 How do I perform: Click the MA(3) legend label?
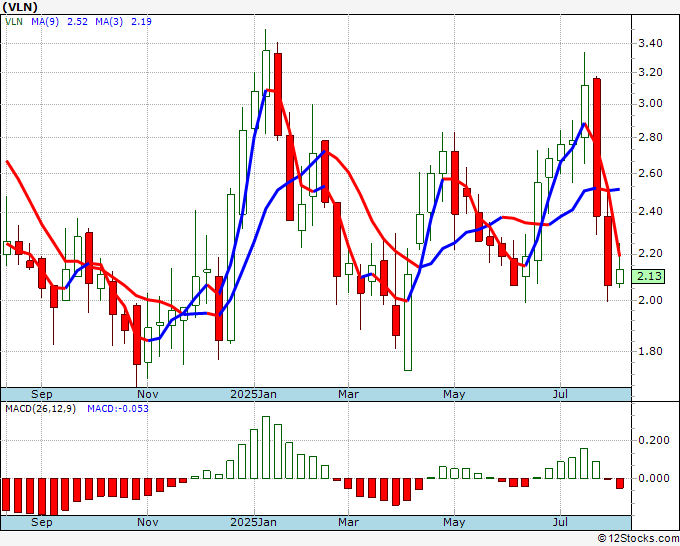109,21
